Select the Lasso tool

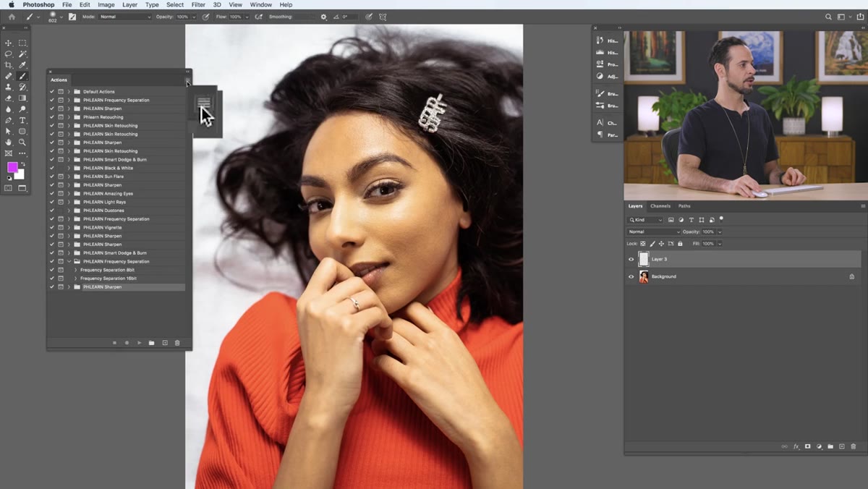[x=9, y=54]
